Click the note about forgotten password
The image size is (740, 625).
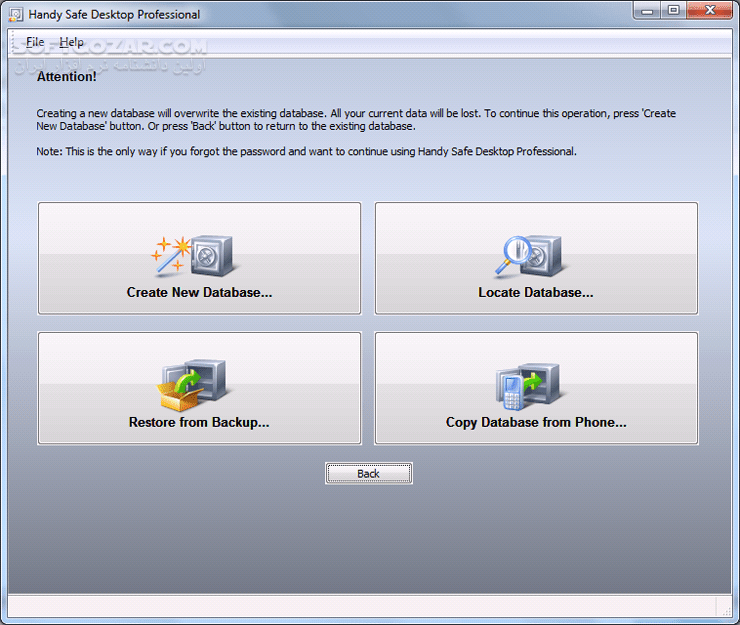pos(306,152)
